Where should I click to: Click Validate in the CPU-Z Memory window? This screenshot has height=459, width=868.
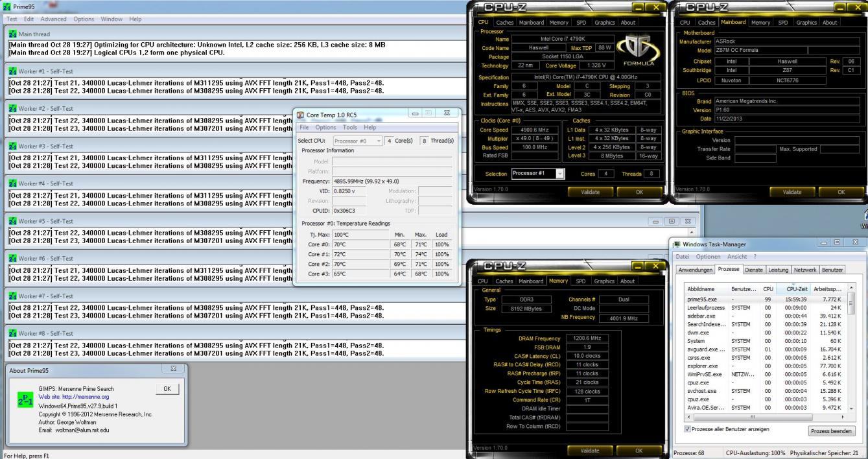(590, 450)
